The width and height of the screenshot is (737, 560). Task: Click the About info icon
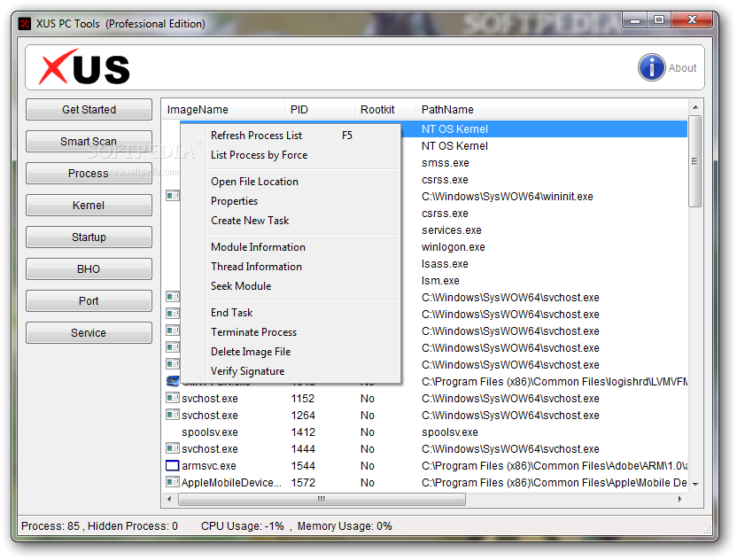point(651,67)
